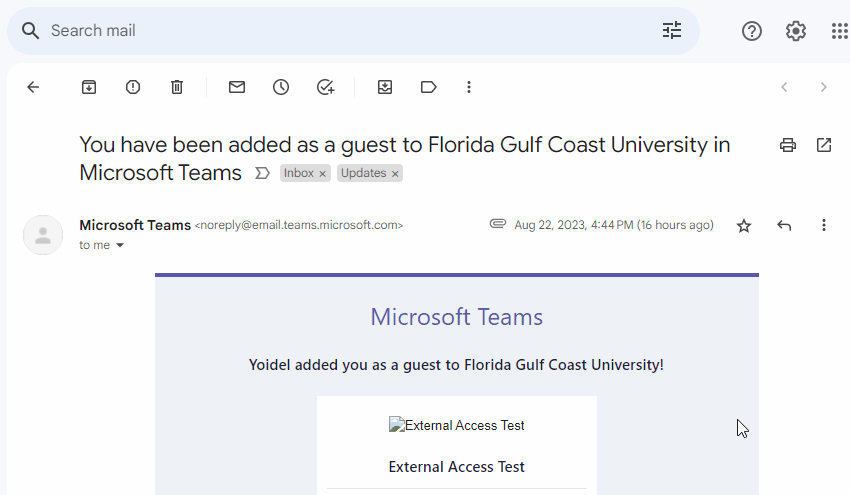Screen dimensions: 850x495
Task: Delete this email with trash icon
Action: pyautogui.click(x=177, y=87)
